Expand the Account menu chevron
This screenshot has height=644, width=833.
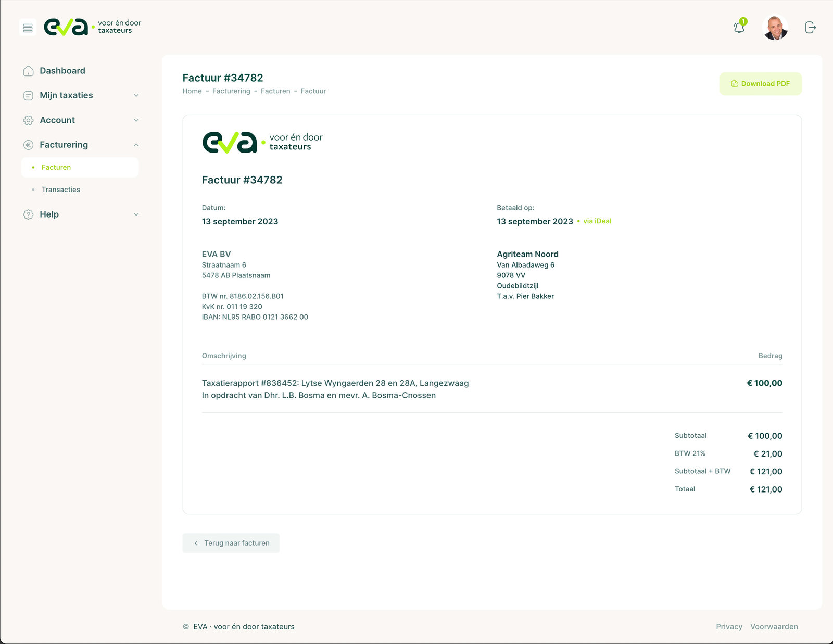click(136, 120)
